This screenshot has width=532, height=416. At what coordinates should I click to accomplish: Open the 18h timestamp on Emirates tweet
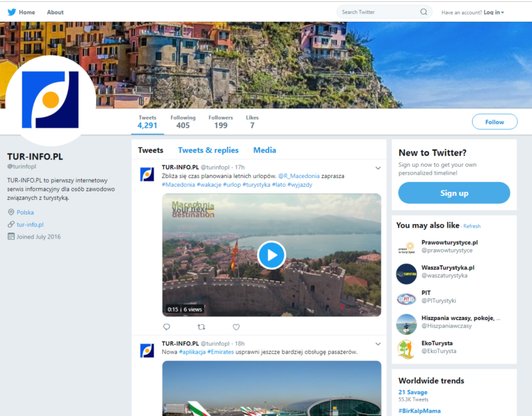[239, 344]
